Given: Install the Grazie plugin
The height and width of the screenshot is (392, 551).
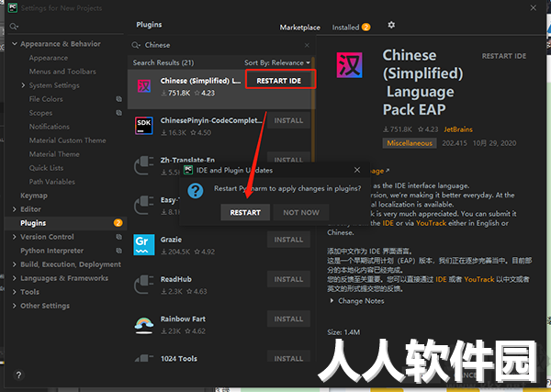Looking at the screenshot, I should 288,240.
